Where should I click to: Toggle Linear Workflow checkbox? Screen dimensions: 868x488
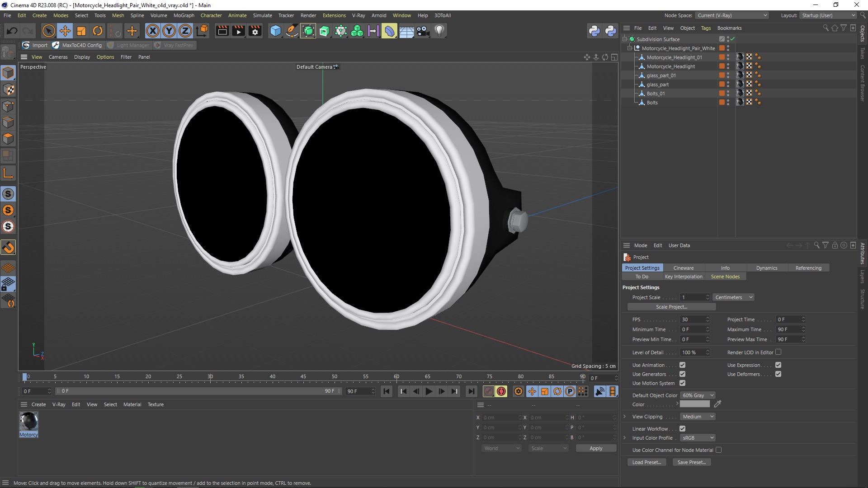[x=682, y=429]
